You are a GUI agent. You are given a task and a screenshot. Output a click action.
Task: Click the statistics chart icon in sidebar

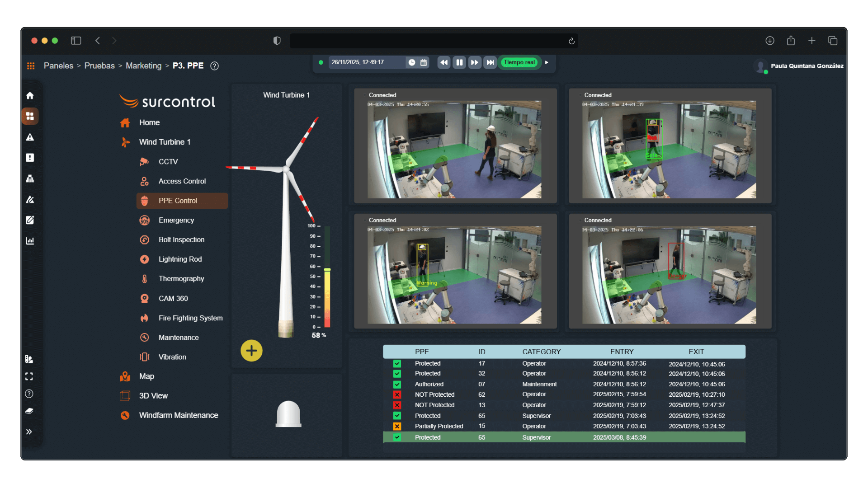[30, 240]
